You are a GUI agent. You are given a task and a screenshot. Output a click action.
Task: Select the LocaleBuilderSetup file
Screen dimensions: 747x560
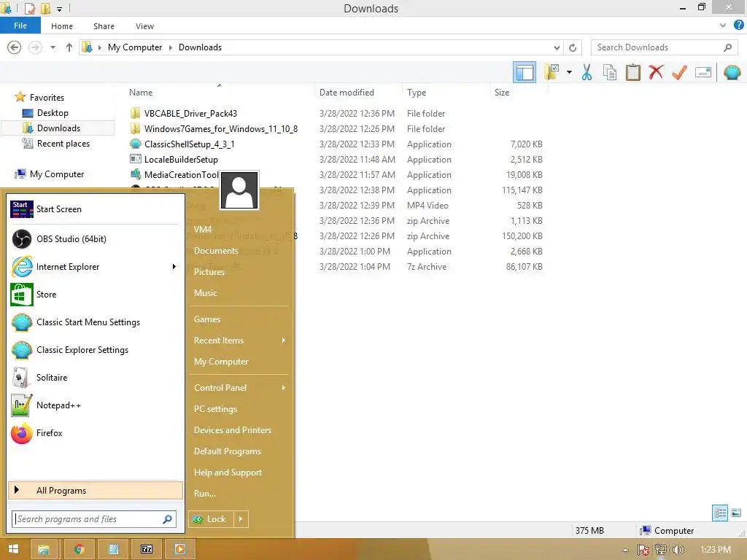click(181, 159)
